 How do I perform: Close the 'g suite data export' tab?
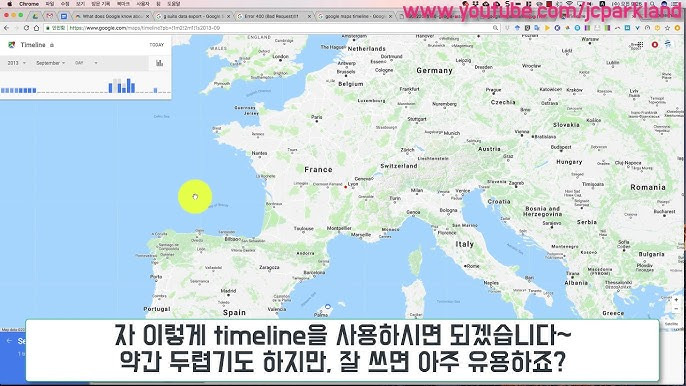point(228,16)
